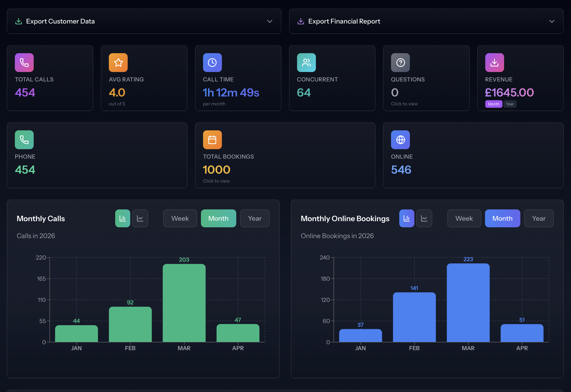Click the Export Customer Data download icon
The height and width of the screenshot is (392, 571).
coord(19,21)
